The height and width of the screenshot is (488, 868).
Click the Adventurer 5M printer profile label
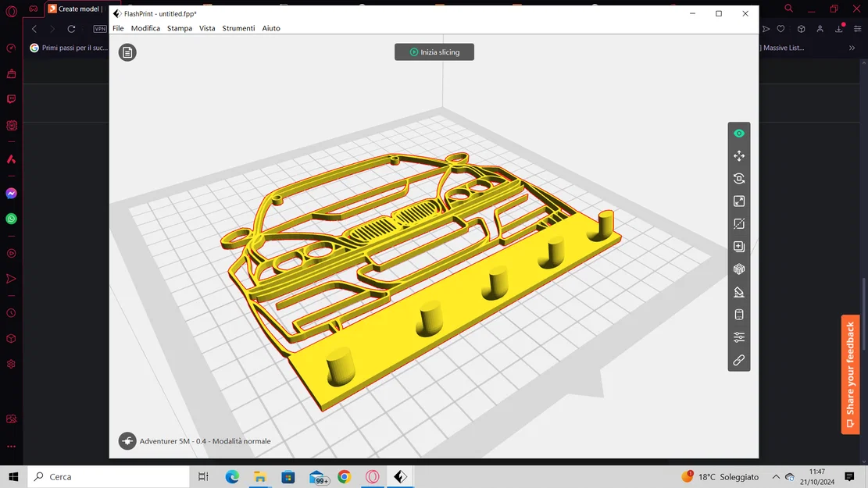click(x=205, y=441)
